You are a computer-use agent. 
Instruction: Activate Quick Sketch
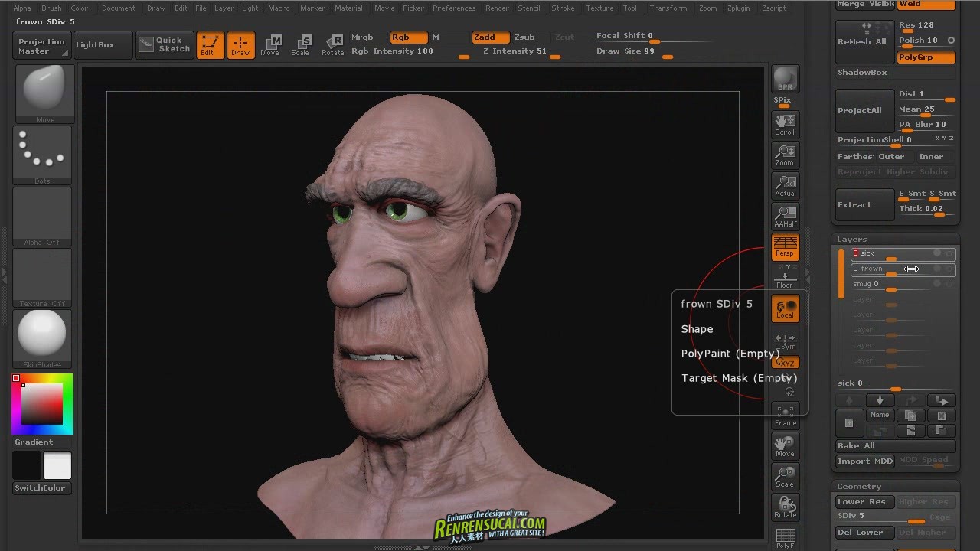coord(164,45)
